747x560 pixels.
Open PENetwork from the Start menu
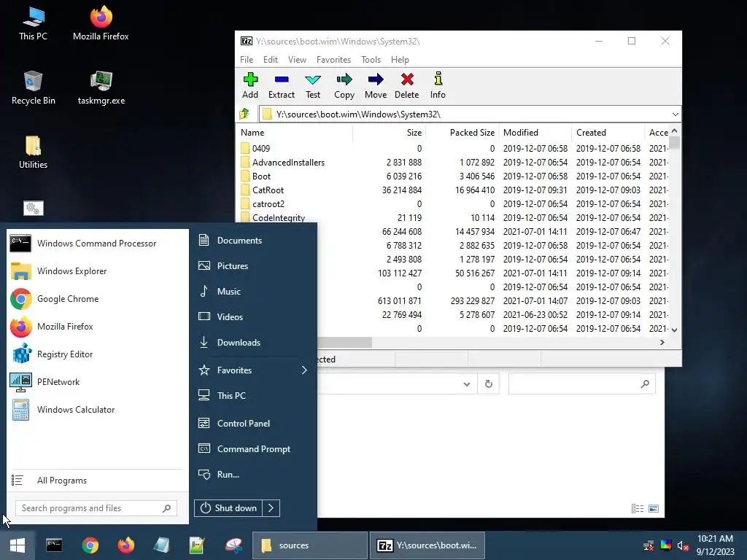97,382
